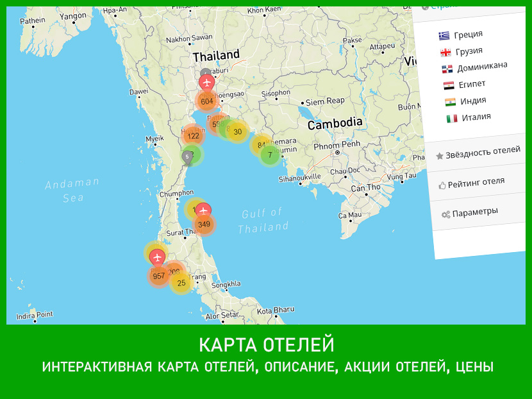The image size is (532, 399).
Task: Click the airport pin above cluster 349
Action: click(204, 210)
